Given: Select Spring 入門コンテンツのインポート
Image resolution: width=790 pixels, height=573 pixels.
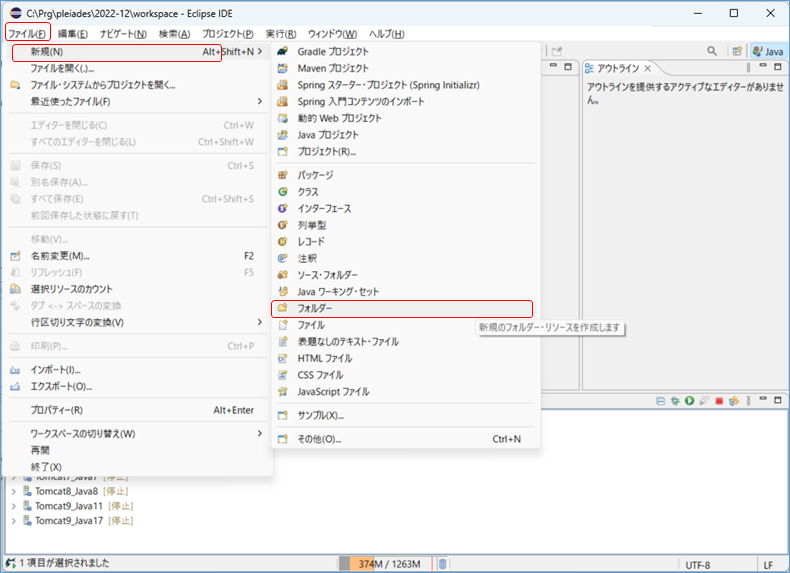Looking at the screenshot, I should coord(405,102).
